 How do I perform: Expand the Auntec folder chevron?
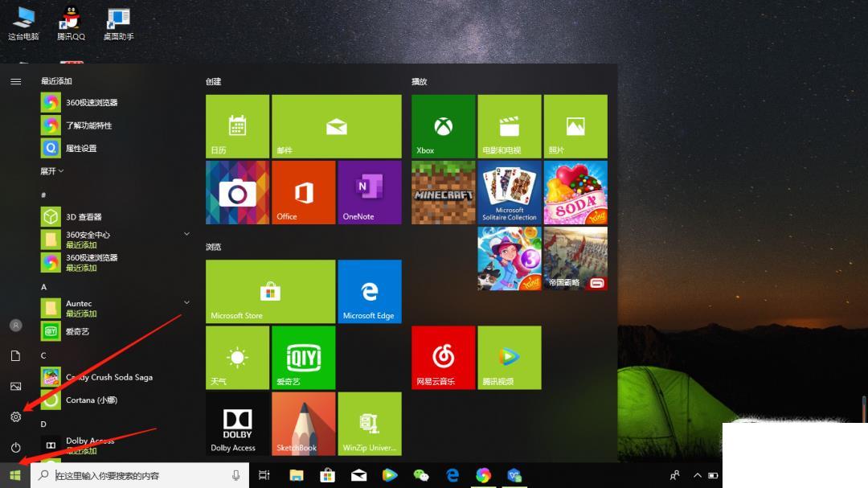186,302
